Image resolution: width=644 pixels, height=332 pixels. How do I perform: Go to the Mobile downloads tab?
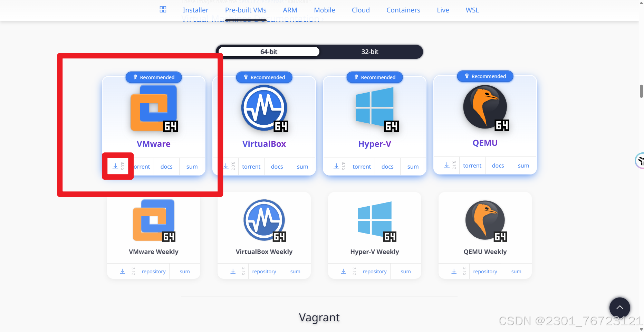[324, 10]
